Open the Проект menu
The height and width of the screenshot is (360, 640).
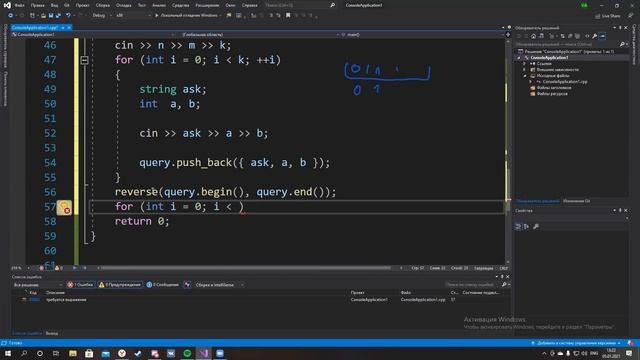(82, 5)
